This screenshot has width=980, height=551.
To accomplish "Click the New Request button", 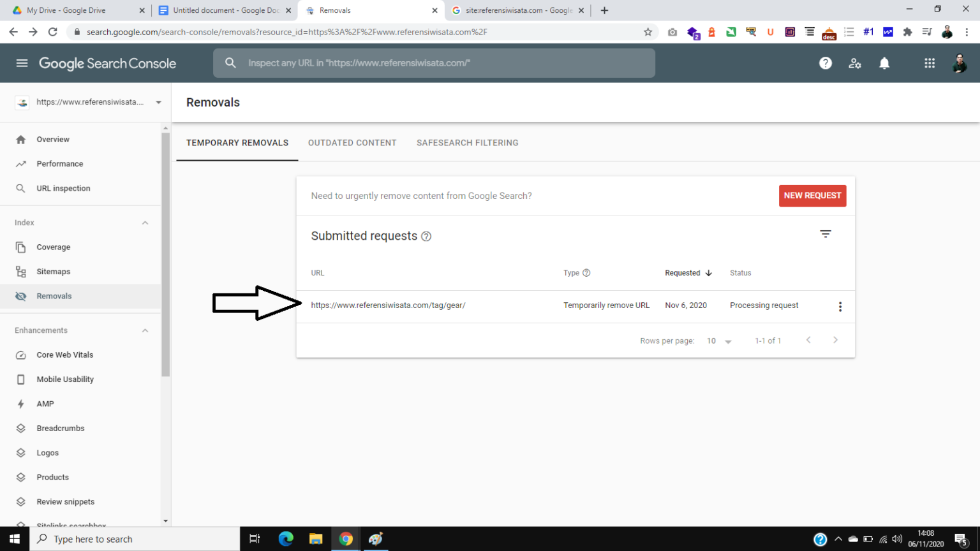I will [x=812, y=196].
